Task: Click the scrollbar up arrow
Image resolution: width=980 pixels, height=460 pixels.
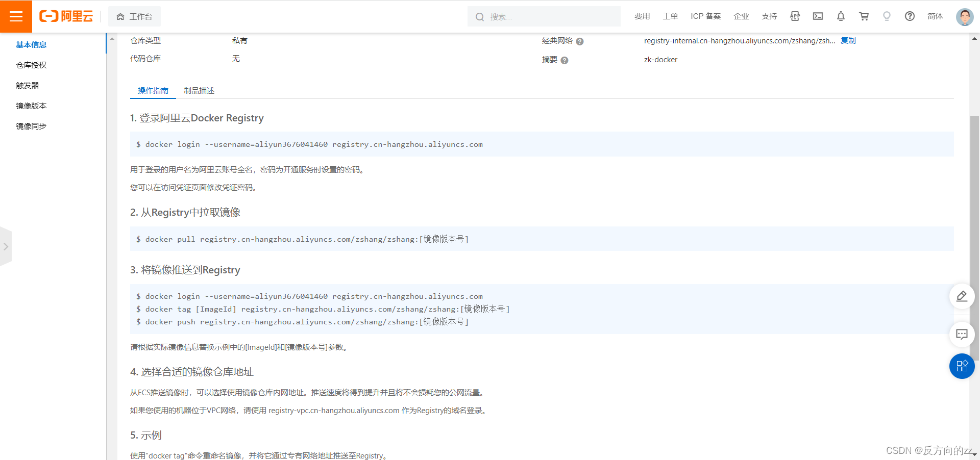Action: tap(974, 38)
